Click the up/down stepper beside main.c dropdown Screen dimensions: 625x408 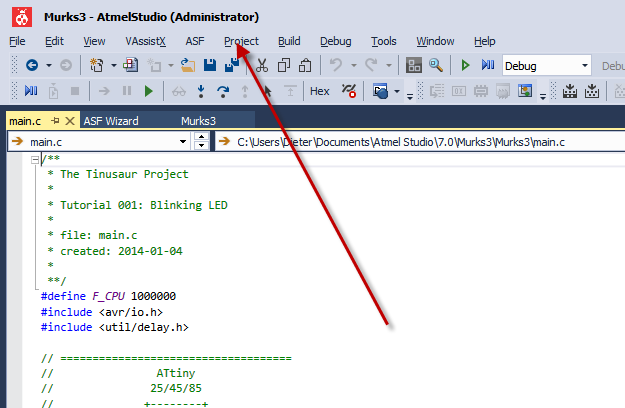201,142
